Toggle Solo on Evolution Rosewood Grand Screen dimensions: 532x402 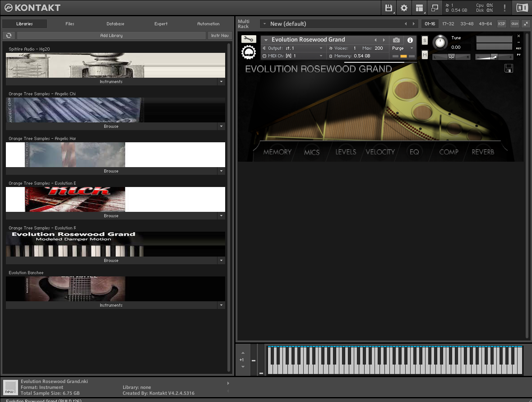(425, 40)
